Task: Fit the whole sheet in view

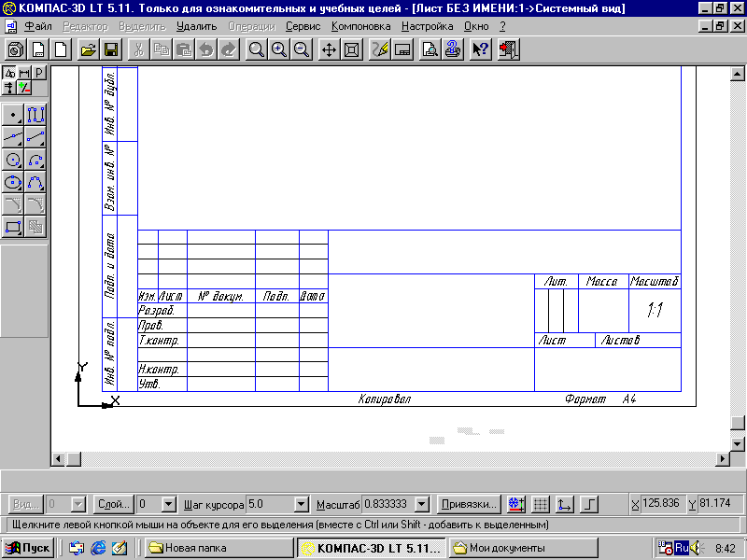Action: tap(352, 49)
